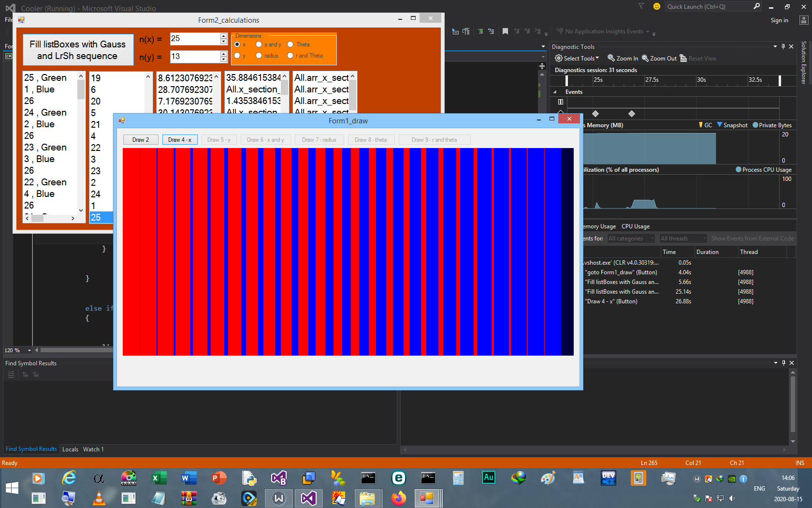This screenshot has height=508, width=812.
Task: Open the Select Tools dropdown arrow
Action: tap(597, 58)
